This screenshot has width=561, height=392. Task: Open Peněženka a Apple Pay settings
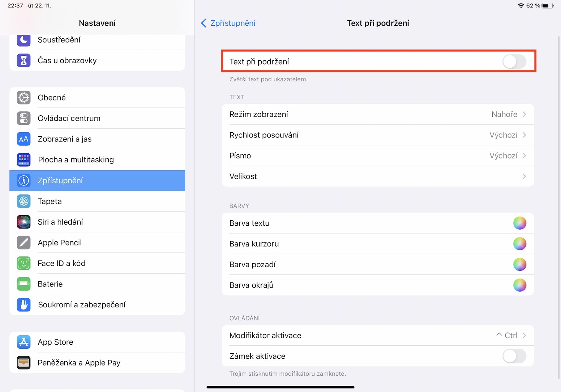(97, 363)
